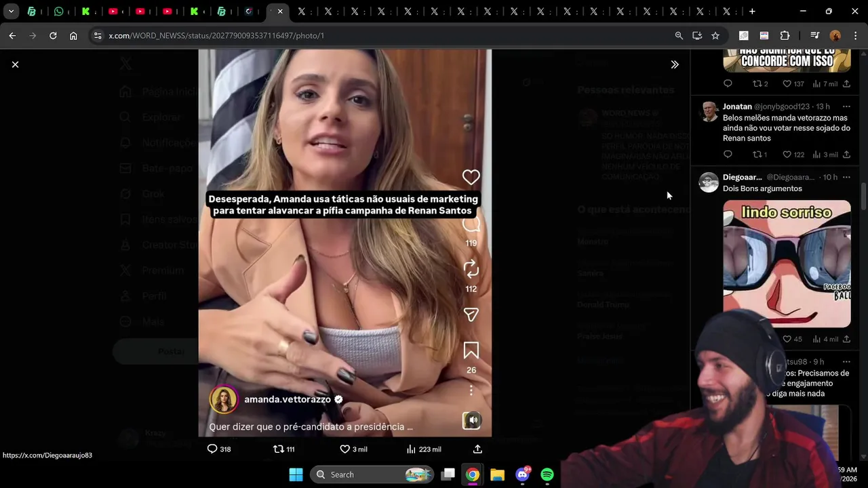Click the x.com address bar URL
The image size is (868, 488).
[x=216, y=35]
